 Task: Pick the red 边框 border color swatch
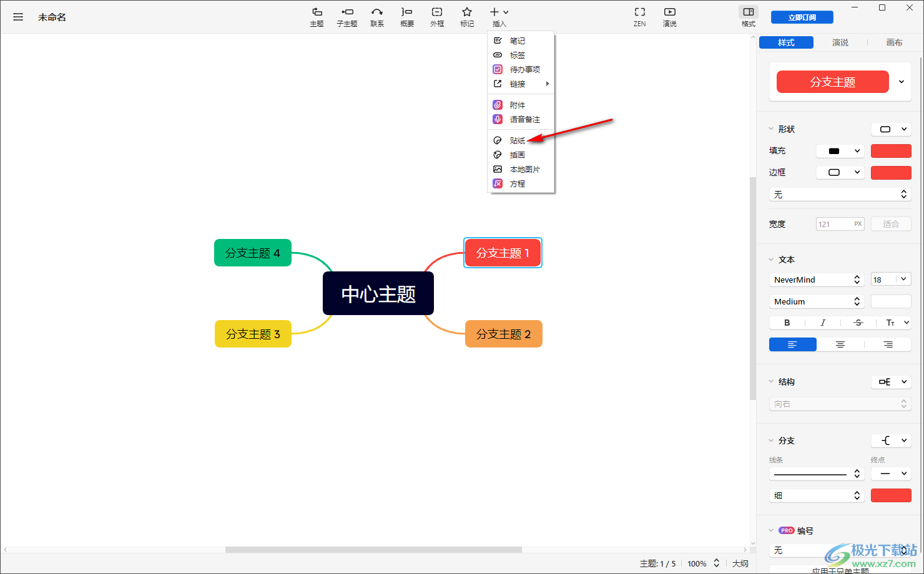tap(891, 172)
